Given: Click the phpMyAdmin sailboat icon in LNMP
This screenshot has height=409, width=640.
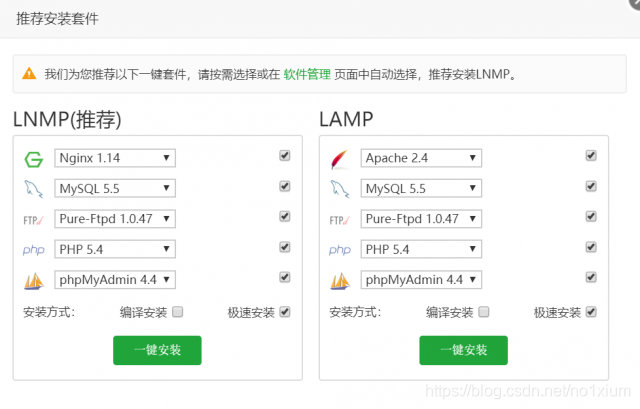Looking at the screenshot, I should (x=33, y=281).
